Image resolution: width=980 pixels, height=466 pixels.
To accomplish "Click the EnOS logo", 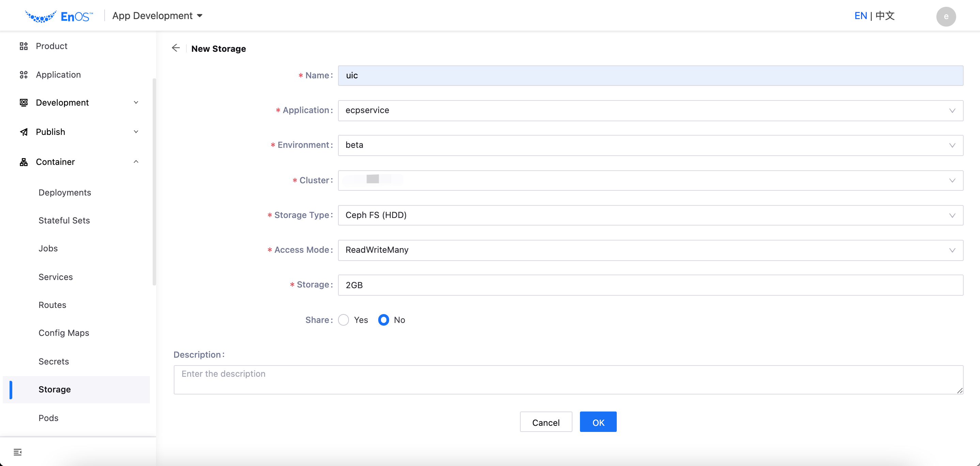I will point(59,16).
